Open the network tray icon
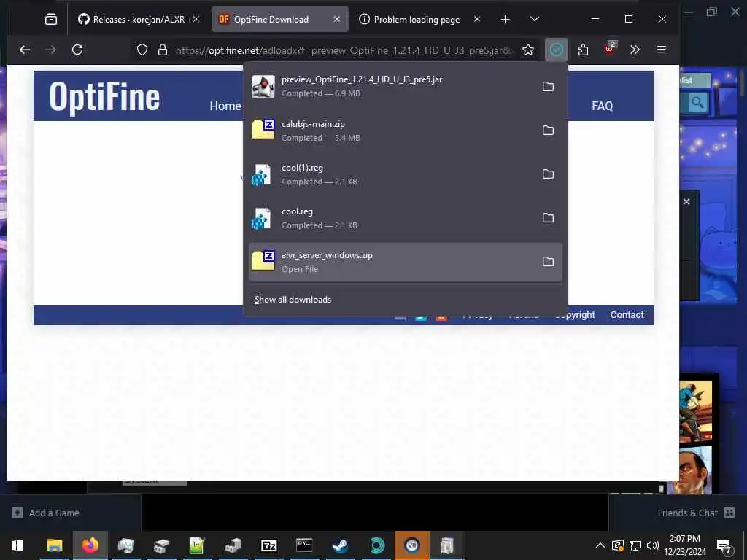The width and height of the screenshot is (747, 560). pyautogui.click(x=635, y=545)
